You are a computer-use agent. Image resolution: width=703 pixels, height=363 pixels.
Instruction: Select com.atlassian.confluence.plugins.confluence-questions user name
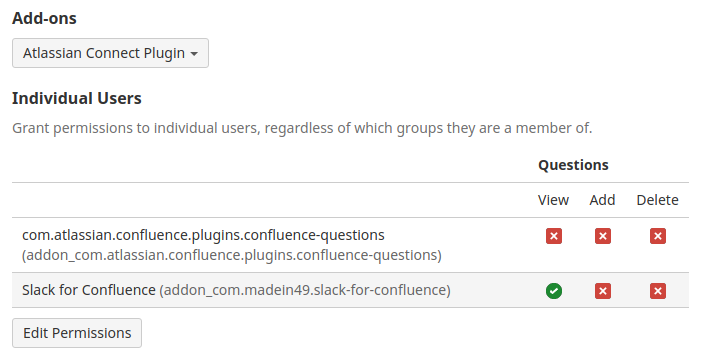coord(204,235)
